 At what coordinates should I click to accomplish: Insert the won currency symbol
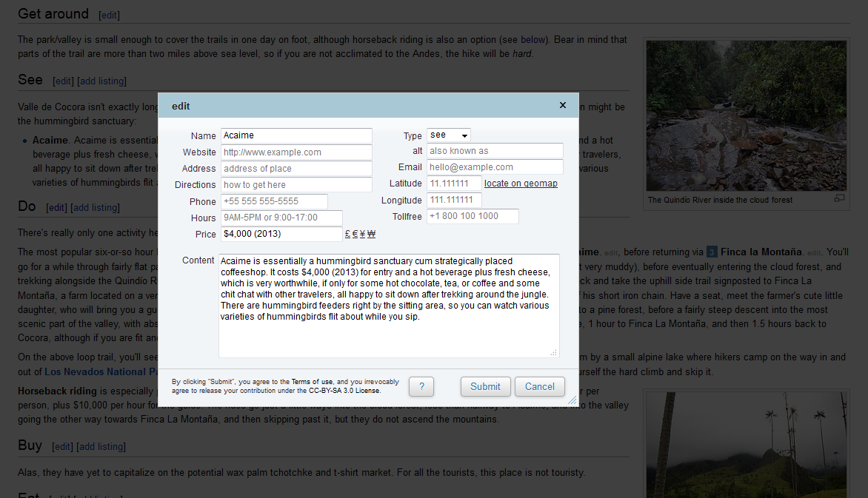pos(371,234)
